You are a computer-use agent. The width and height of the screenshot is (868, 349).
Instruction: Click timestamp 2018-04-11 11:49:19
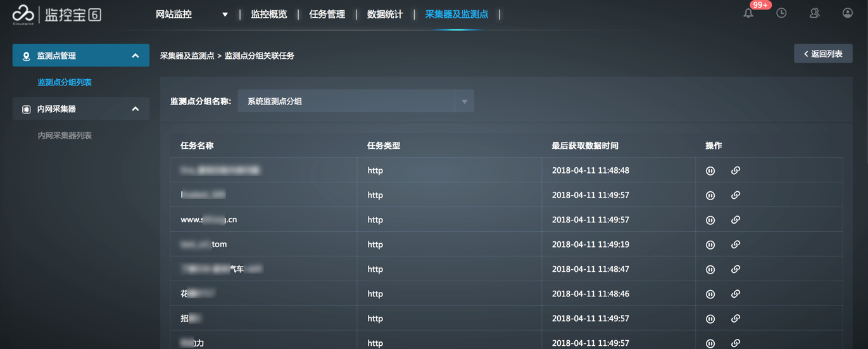point(591,244)
